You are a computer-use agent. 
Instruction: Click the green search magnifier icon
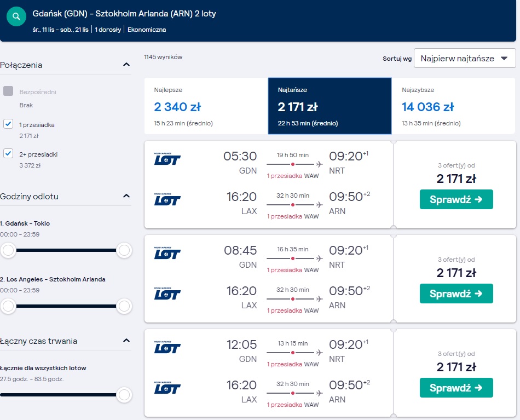coord(16,16)
